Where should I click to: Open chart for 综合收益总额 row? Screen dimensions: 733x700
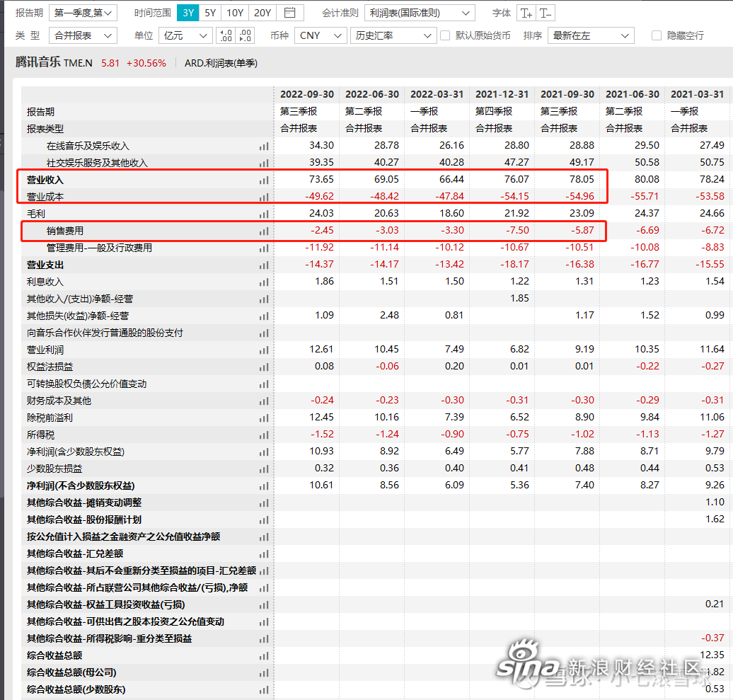[x=264, y=655]
